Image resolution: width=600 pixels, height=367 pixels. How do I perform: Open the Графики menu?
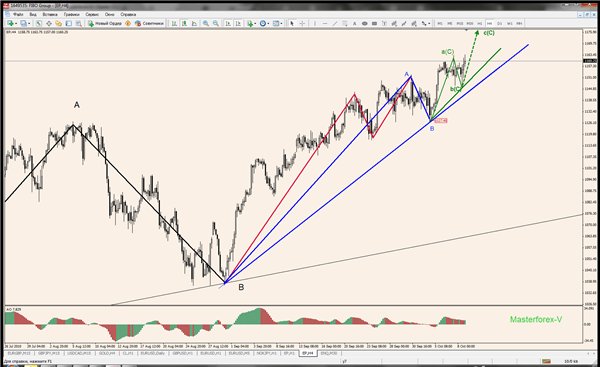72,15
